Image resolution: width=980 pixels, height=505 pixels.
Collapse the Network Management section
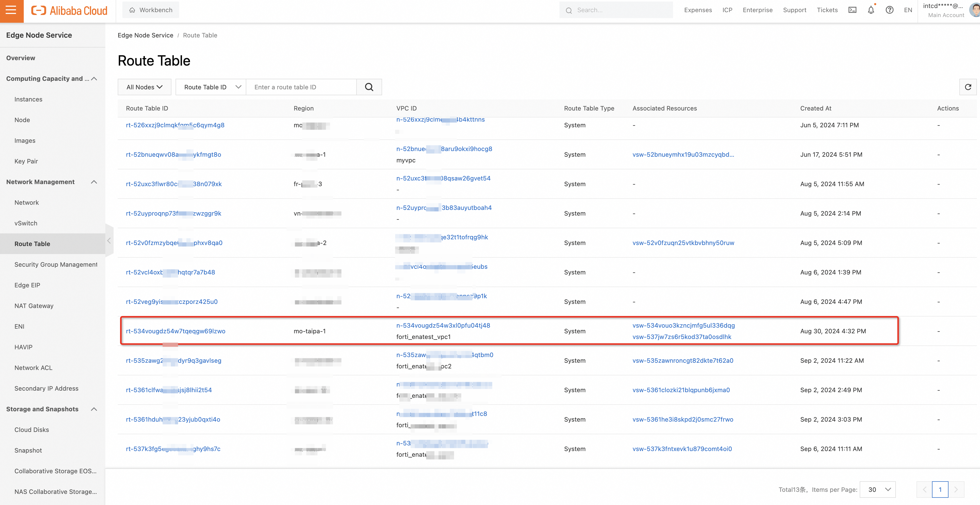(94, 182)
